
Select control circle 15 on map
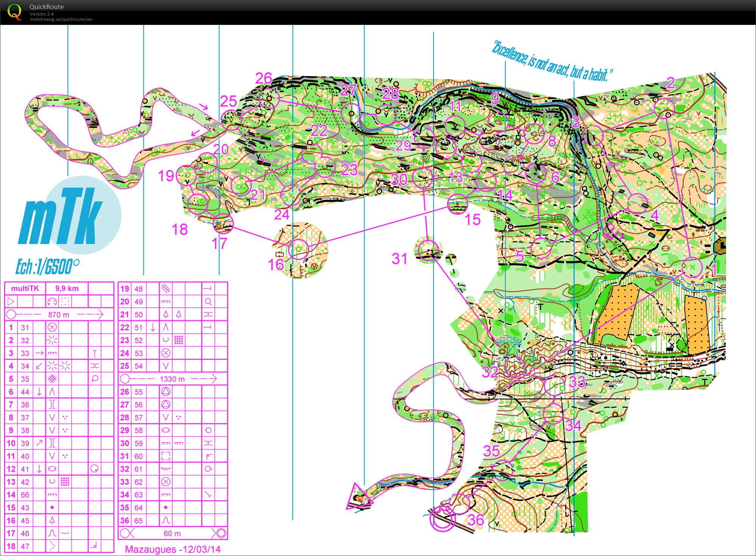click(458, 204)
